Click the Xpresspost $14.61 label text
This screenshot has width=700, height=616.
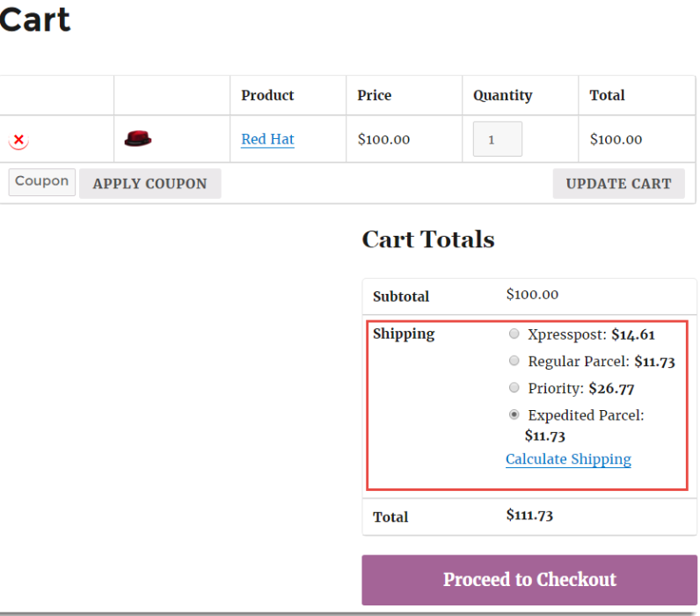591,334
